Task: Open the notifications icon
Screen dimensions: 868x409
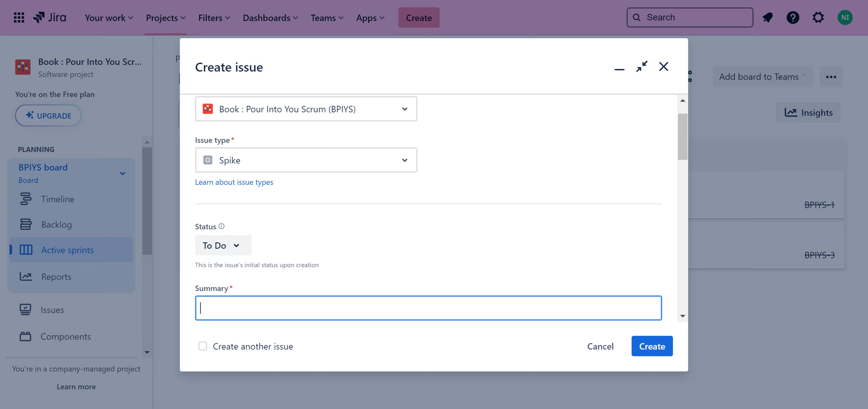Action: click(768, 17)
